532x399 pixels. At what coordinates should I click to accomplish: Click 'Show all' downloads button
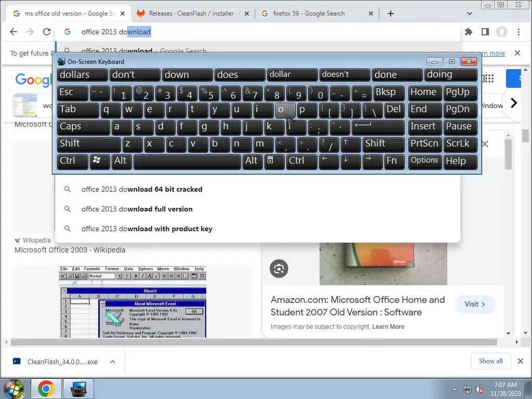coord(490,361)
